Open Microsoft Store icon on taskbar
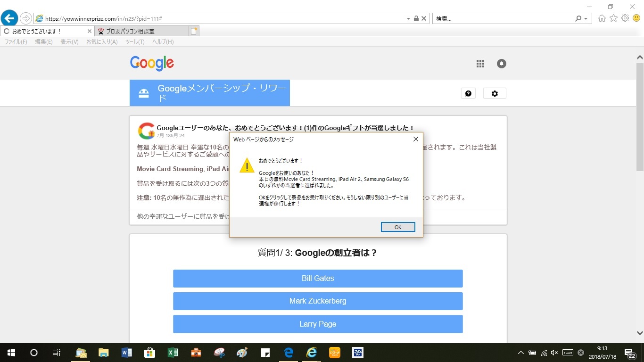Viewport: 644px width, 362px height. [x=150, y=353]
